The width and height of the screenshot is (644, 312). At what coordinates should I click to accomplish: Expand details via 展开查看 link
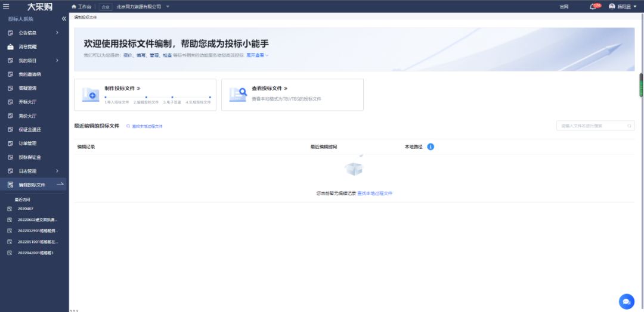click(x=258, y=55)
